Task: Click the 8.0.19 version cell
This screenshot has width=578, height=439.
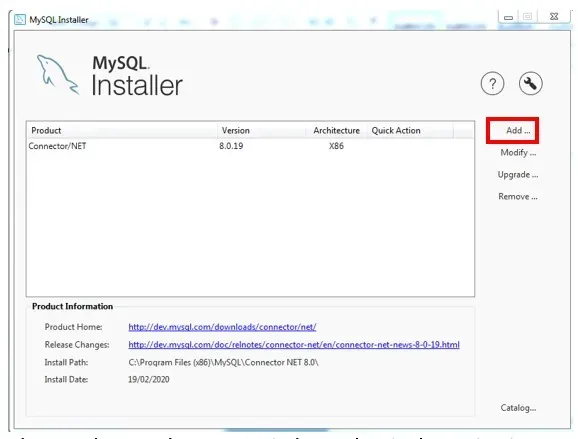Action: 231,146
